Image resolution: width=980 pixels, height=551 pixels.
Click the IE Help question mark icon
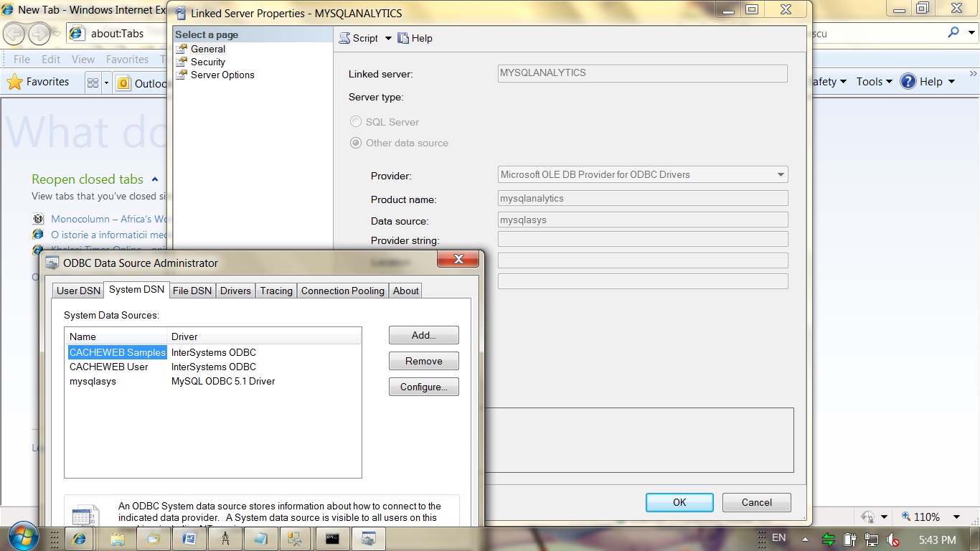[908, 82]
